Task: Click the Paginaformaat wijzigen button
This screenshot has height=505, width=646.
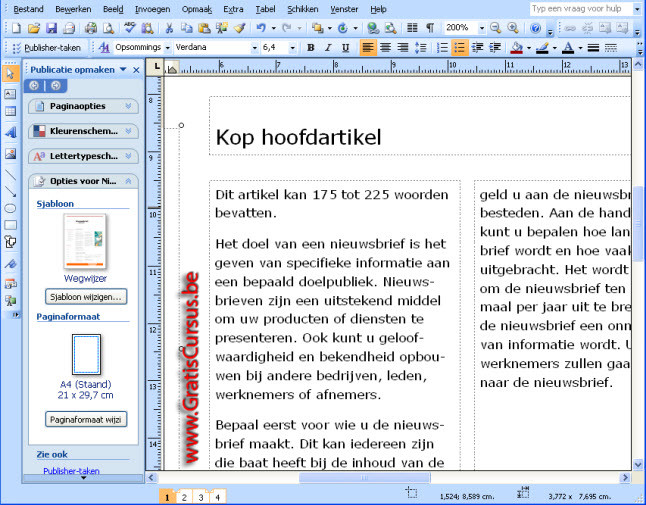Action: 86,420
